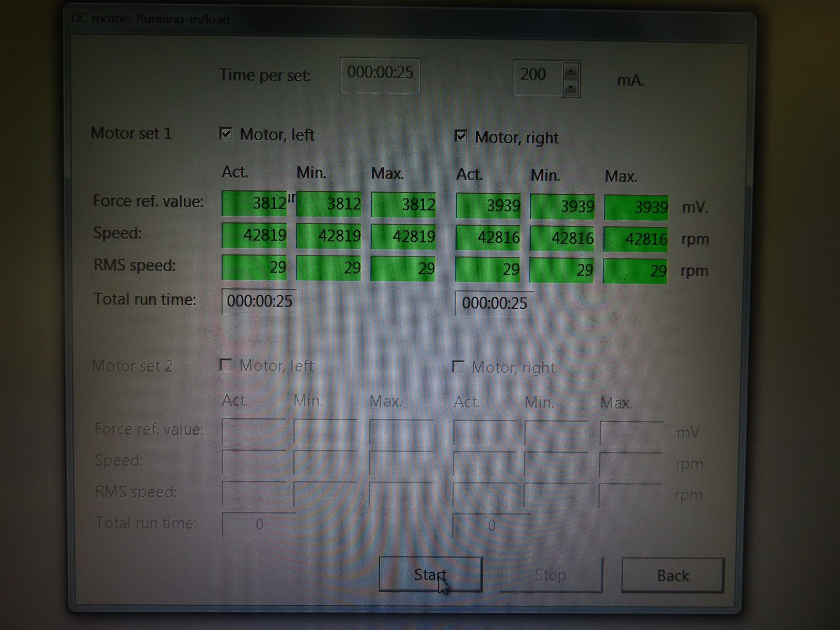Viewport: 840px width, 630px height.
Task: Enable Motor, right in Motor set 2
Action: [x=458, y=366]
